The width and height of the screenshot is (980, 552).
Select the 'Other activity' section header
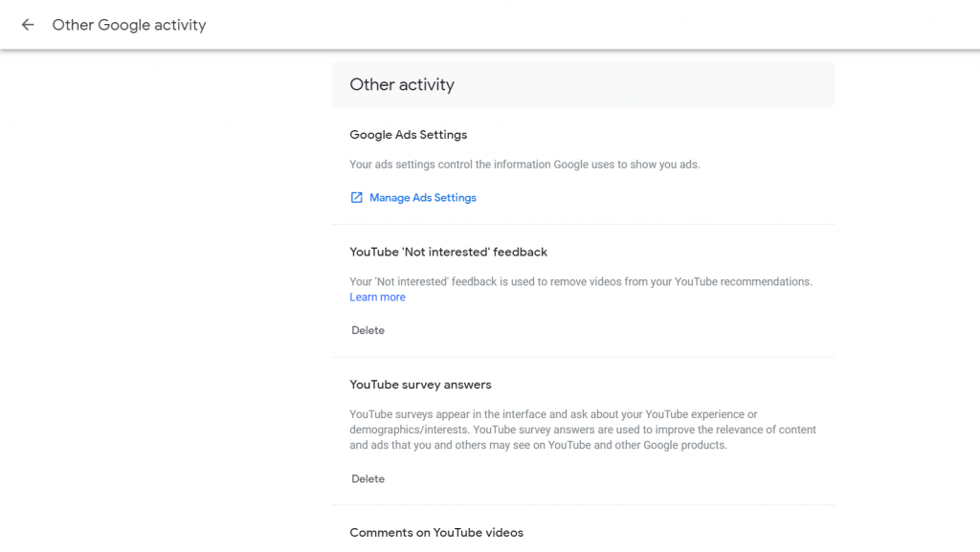[402, 84]
